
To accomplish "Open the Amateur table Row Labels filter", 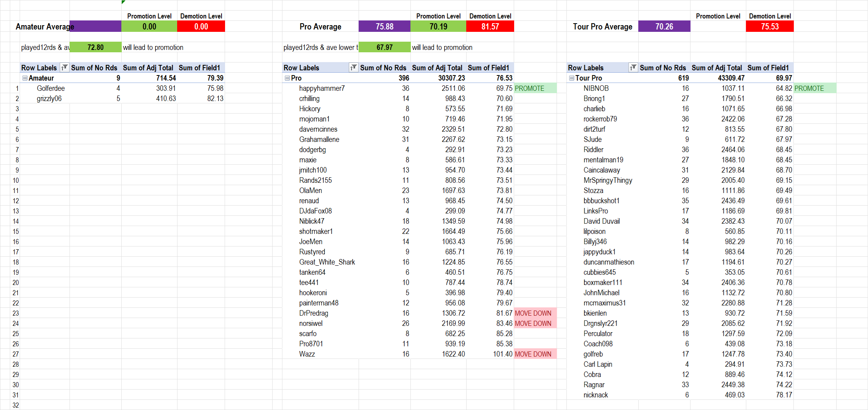I will pyautogui.click(x=64, y=68).
